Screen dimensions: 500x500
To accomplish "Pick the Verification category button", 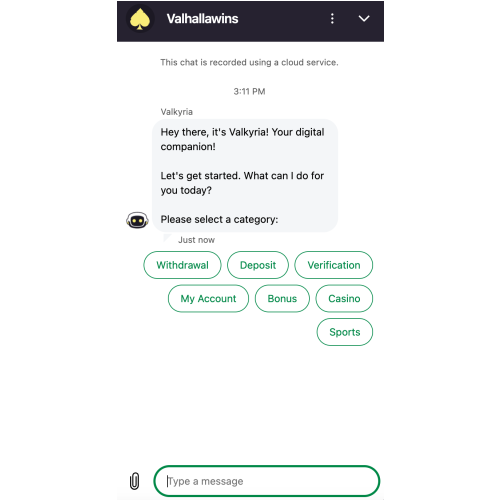I will 333,265.
